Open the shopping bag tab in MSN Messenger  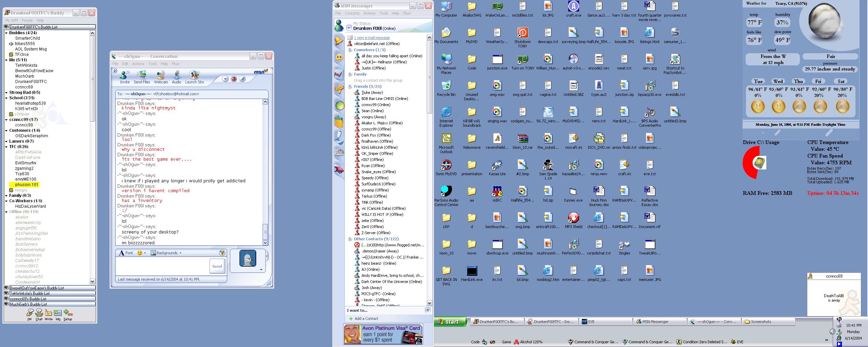(x=339, y=121)
